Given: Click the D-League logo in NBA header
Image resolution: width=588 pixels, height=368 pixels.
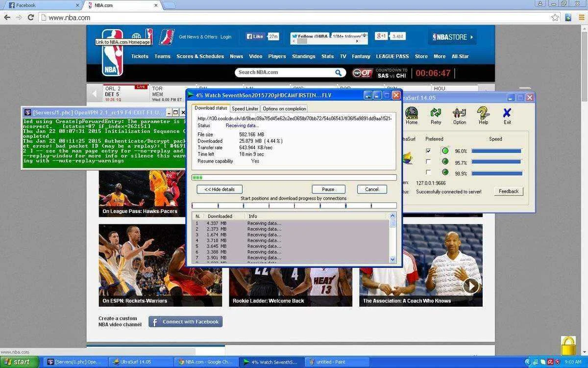Looking at the screenshot, I should tap(167, 37).
